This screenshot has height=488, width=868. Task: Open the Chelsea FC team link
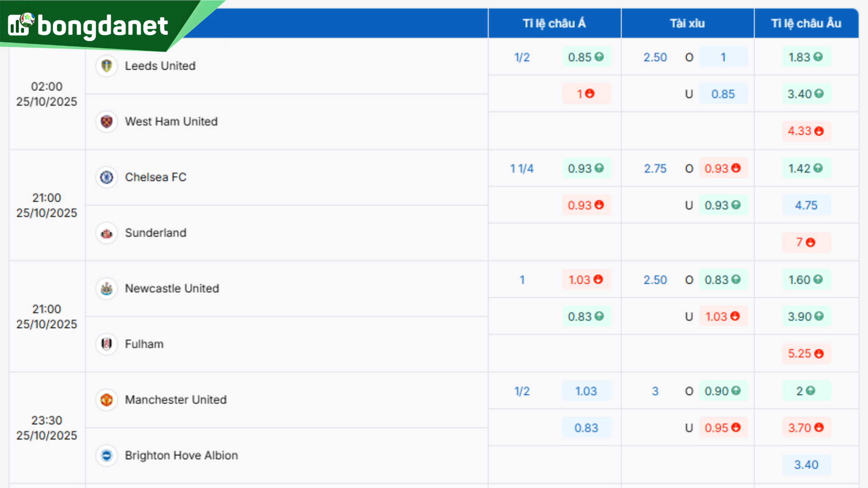coord(156,177)
